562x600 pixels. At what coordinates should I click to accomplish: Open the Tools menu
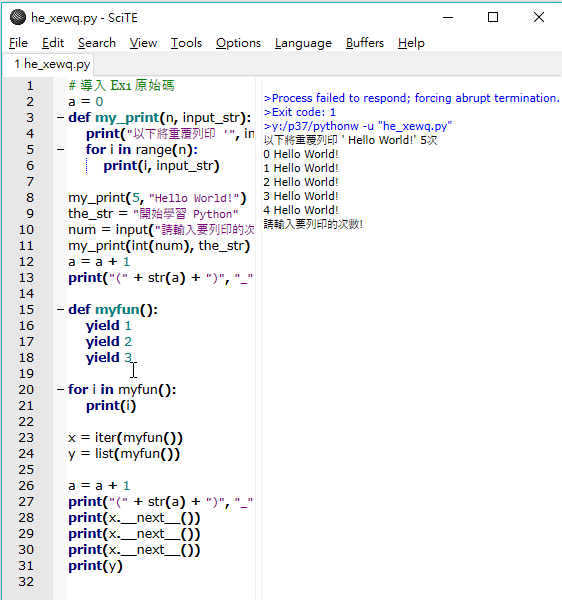click(186, 43)
